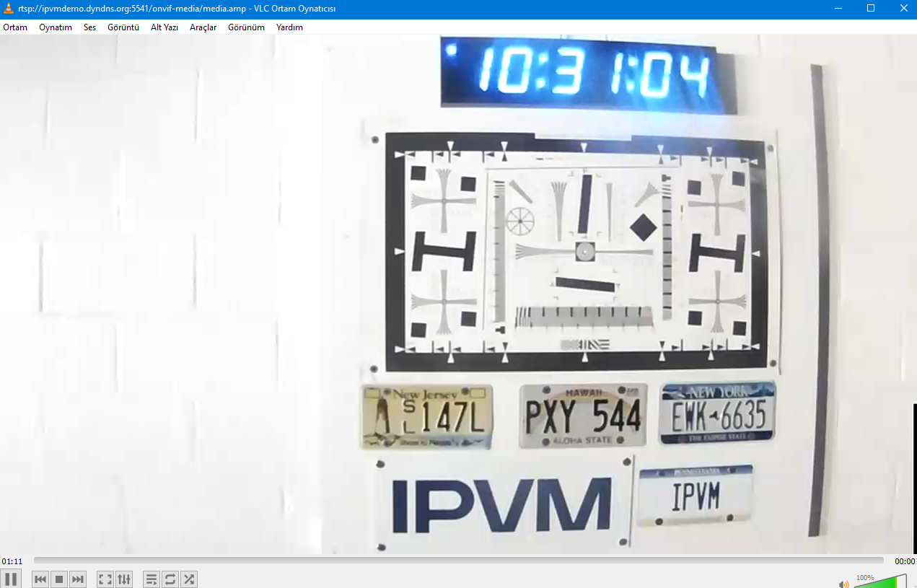Mute audio with speaker icon
The height and width of the screenshot is (588, 917).
[x=843, y=583]
